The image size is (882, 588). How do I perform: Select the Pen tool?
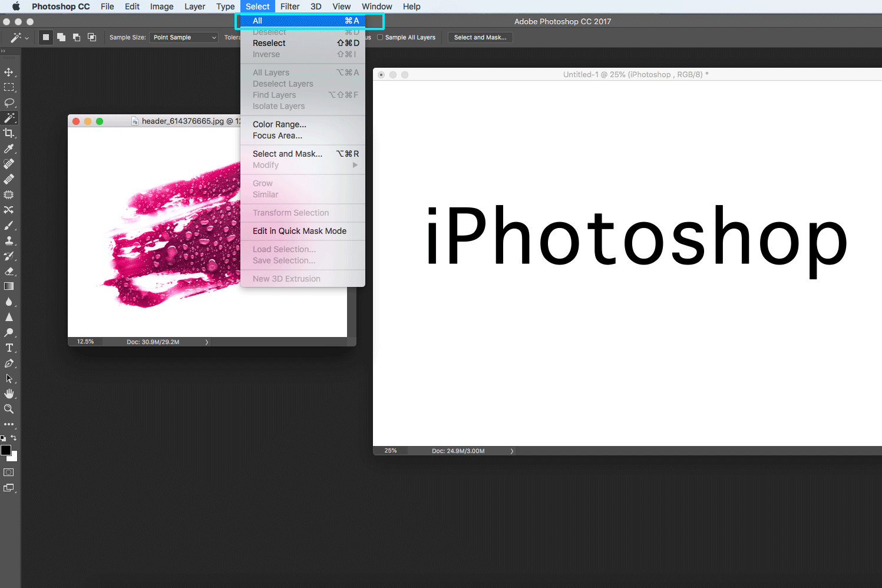pos(9,363)
